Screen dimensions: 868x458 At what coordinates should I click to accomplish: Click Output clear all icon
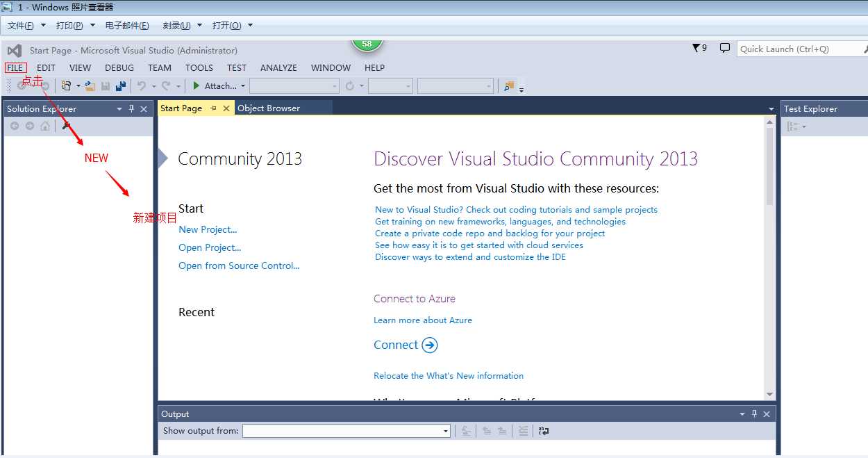point(523,431)
